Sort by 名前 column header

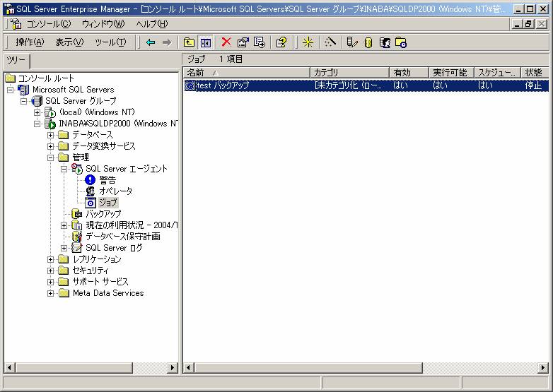(247, 73)
